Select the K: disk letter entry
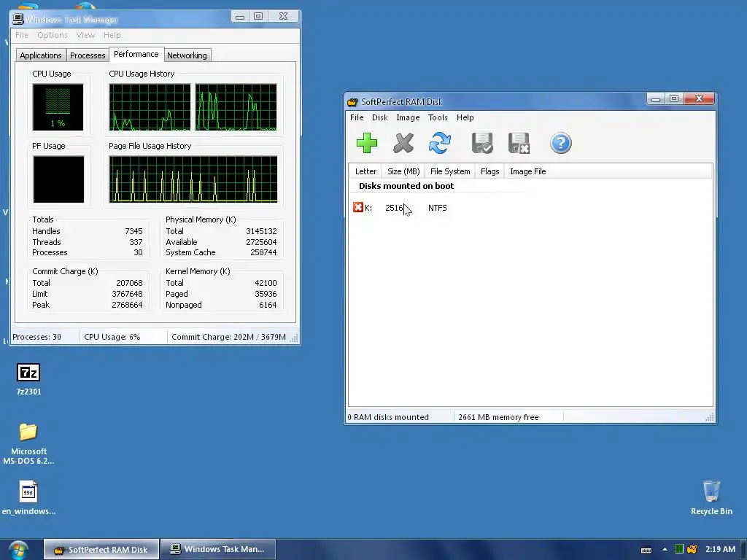 pos(368,208)
